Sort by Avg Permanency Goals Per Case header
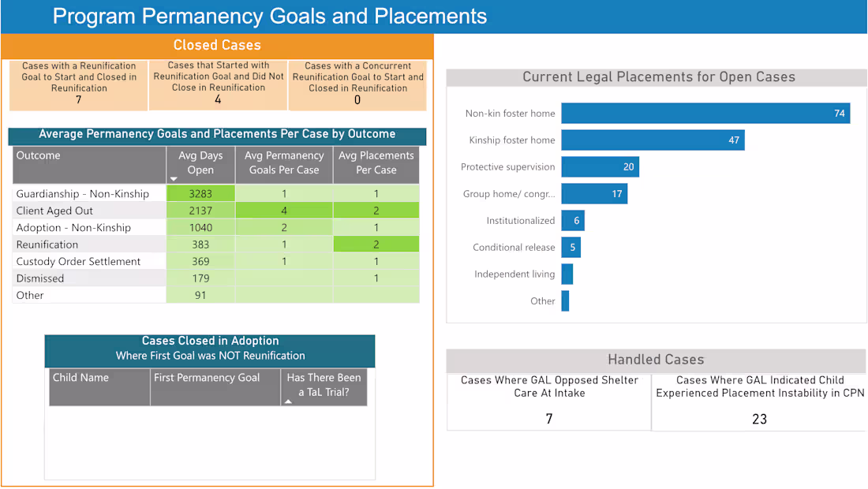 (x=283, y=164)
